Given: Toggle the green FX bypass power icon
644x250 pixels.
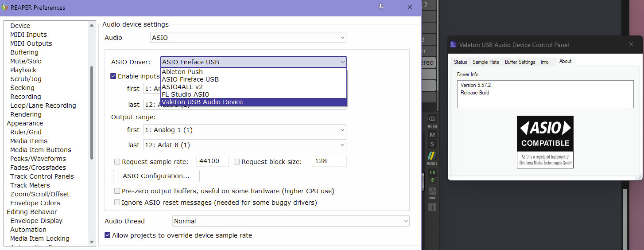Looking at the screenshot, I should (x=432, y=180).
